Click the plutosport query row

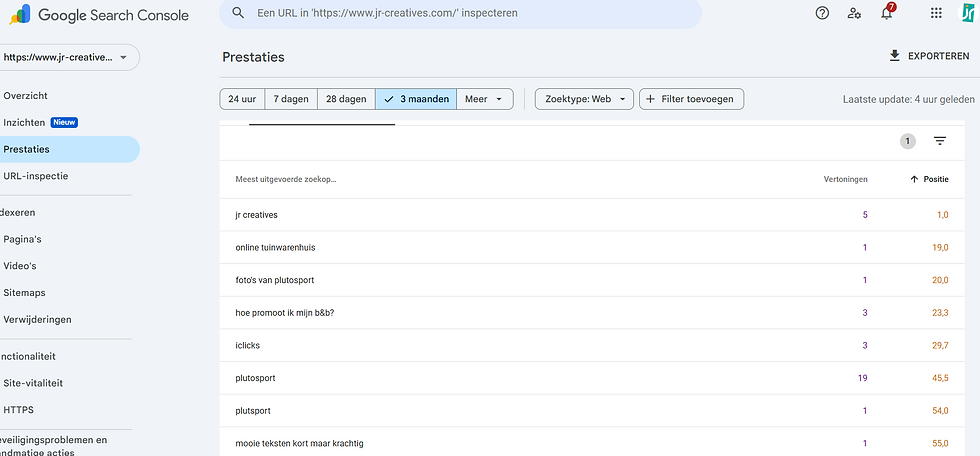[255, 378]
